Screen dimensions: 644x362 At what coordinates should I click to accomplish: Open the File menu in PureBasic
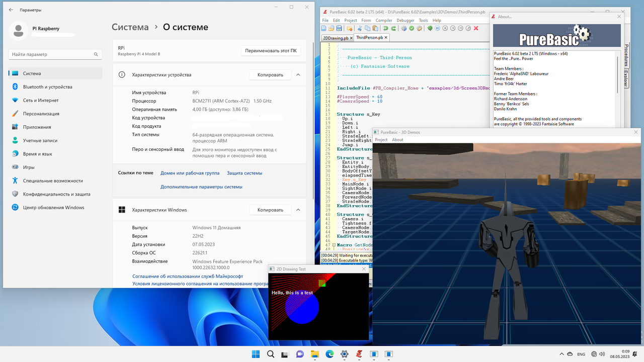coord(326,21)
